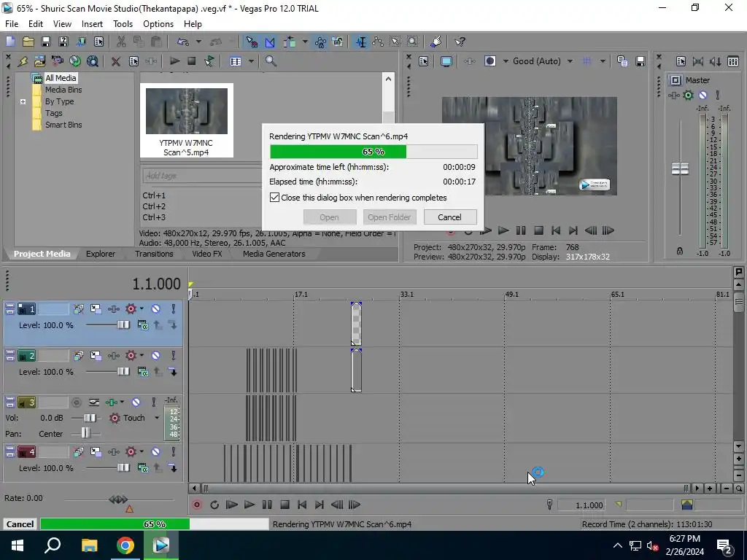Open the Tools menu
Screen dimensions: 747x560
click(123, 24)
